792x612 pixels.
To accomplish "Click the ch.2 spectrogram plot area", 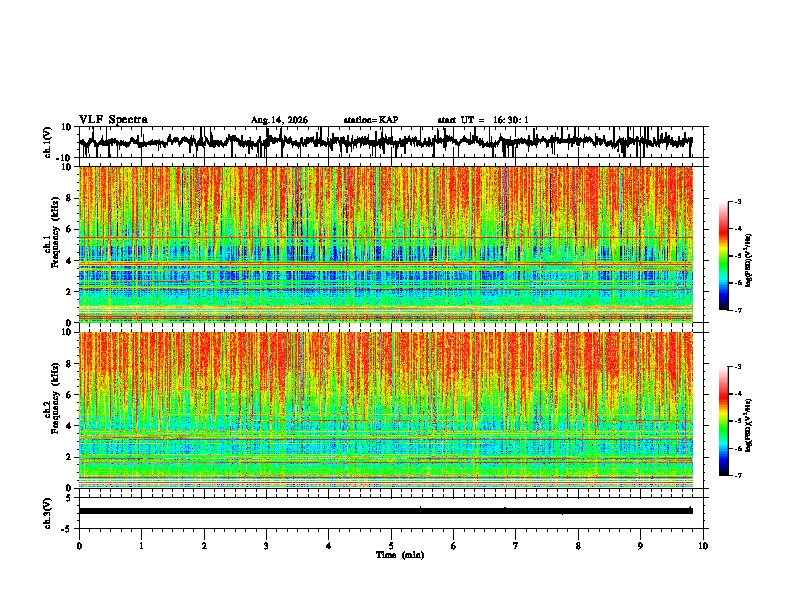I will click(385, 410).
